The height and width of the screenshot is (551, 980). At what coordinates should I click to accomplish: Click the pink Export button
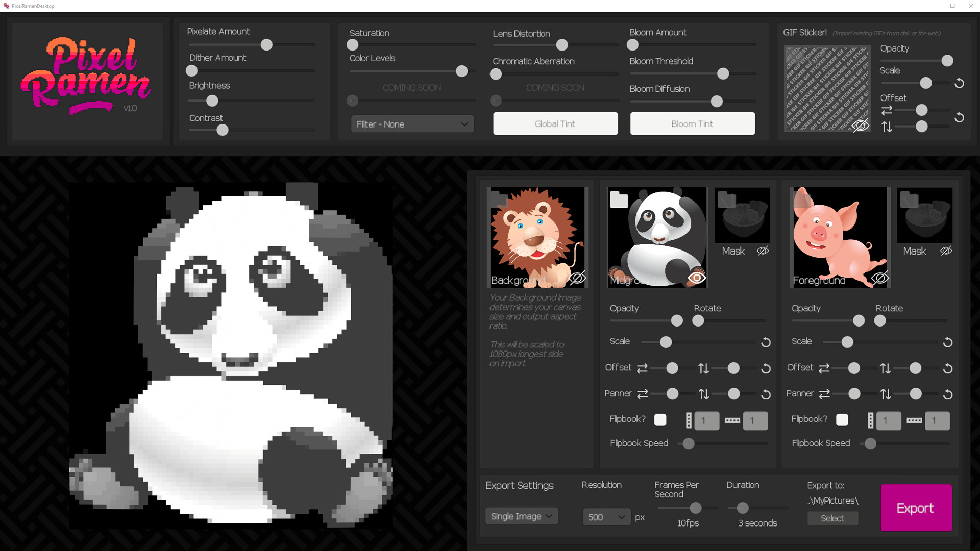pos(916,508)
